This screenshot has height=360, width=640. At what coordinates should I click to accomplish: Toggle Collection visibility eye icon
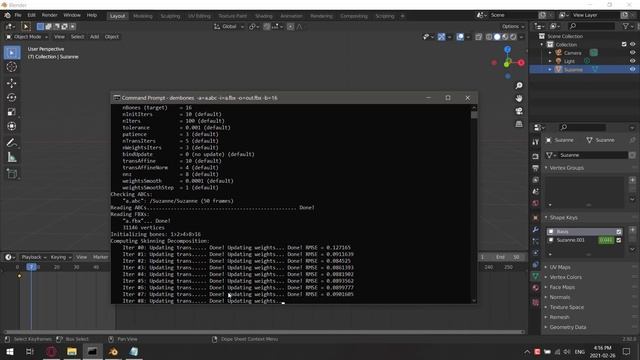[632, 44]
